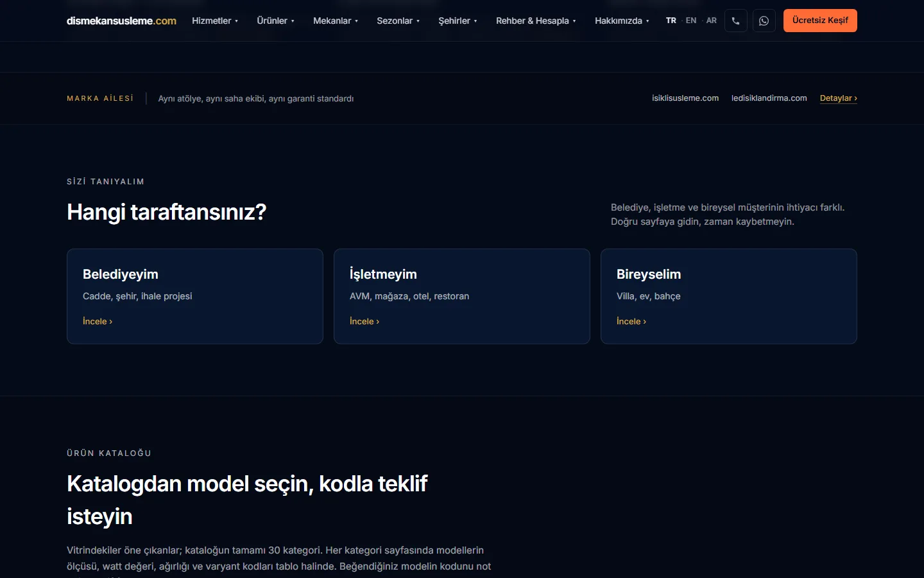Click 'Aynı atölye, aynı saha ekibi' tagline
Image resolution: width=924 pixels, height=578 pixels.
256,98
